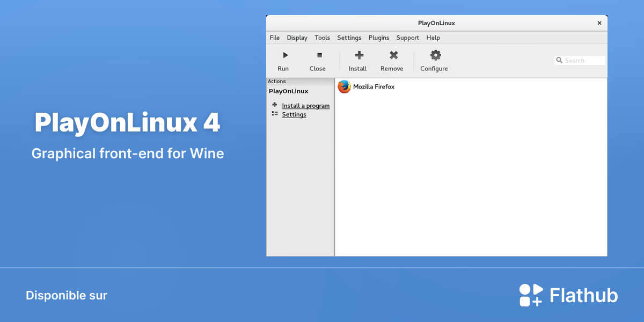Click the Remove label under the cross
The height and width of the screenshot is (322, 644).
pos(392,69)
